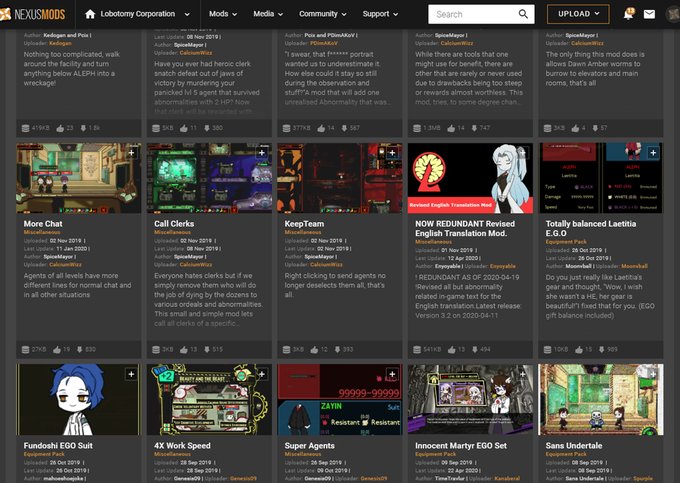
Task: Focus the Search input field
Action: pyautogui.click(x=473, y=14)
